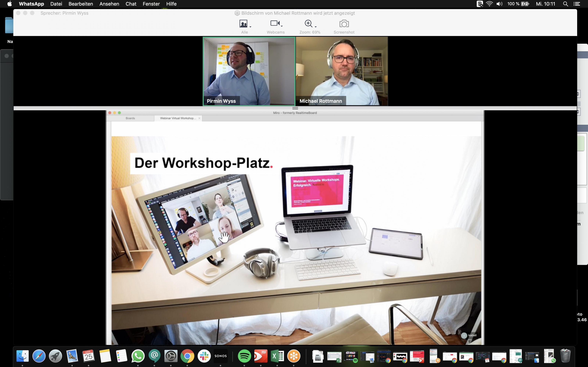Viewport: 588px width, 367px height.
Task: Click the Zoom in icon
Action: 308,24
